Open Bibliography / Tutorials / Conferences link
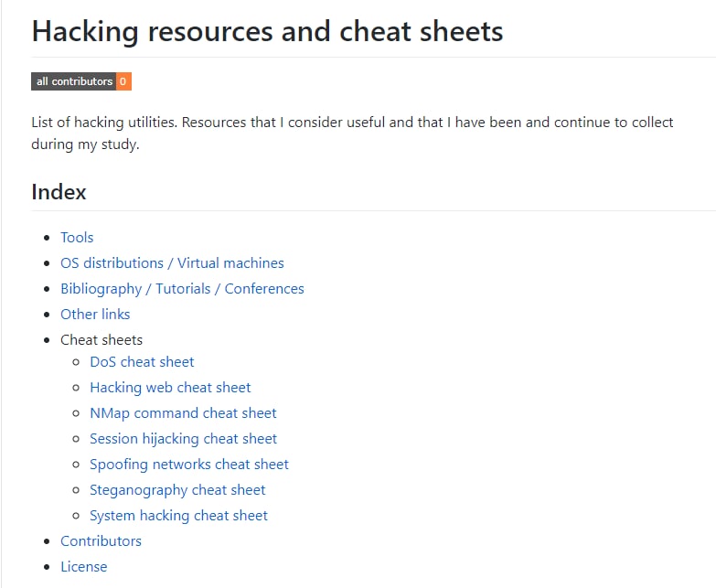Screen dimensions: 716x588 [x=182, y=288]
